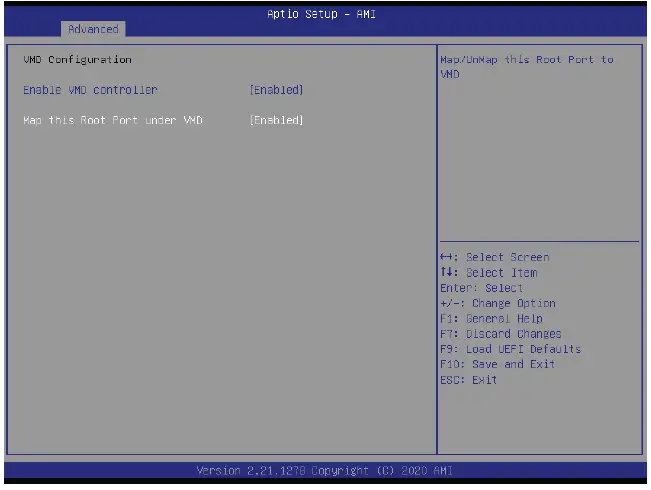This screenshot has width=651, height=490.
Task: Click the F1: General Help hint
Action: click(x=492, y=319)
